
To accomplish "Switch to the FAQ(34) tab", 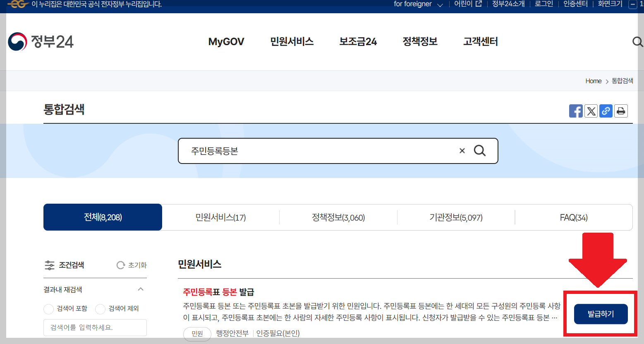I will [574, 217].
